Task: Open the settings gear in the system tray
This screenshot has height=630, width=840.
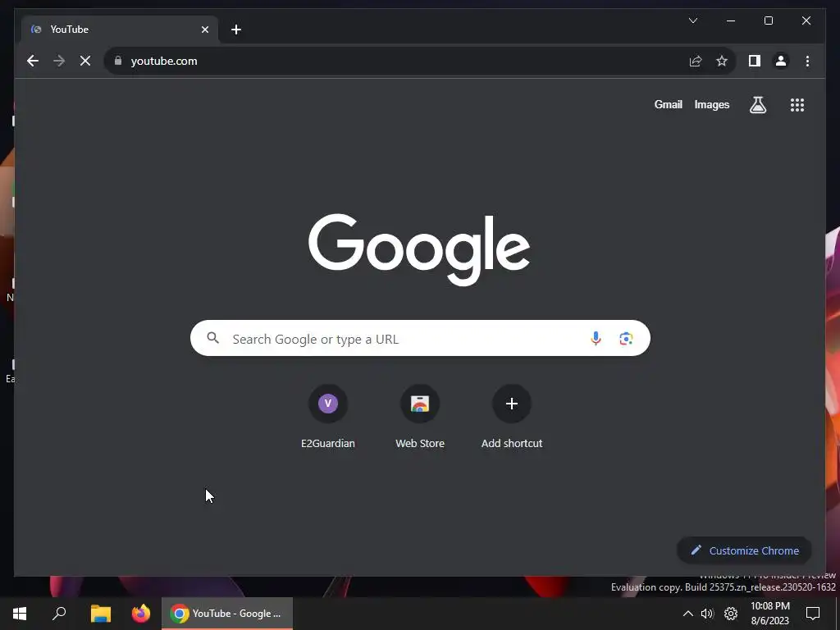Action: pos(731,614)
